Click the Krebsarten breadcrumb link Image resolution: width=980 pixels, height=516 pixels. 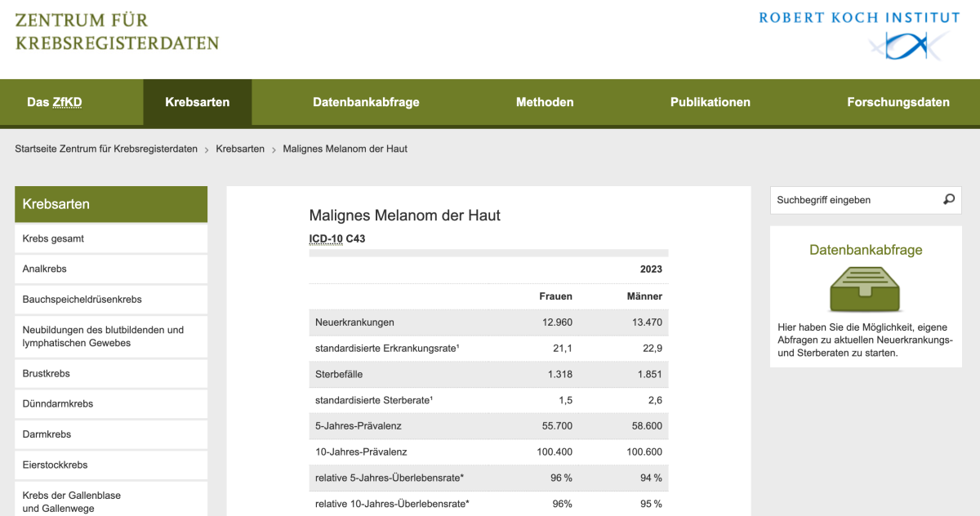point(240,149)
